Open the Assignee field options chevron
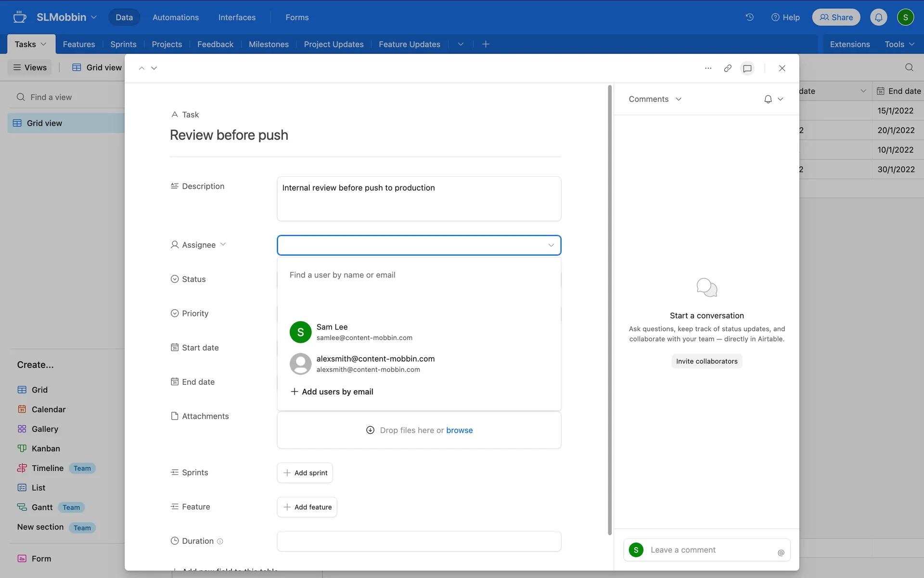The width and height of the screenshot is (924, 578). (223, 245)
